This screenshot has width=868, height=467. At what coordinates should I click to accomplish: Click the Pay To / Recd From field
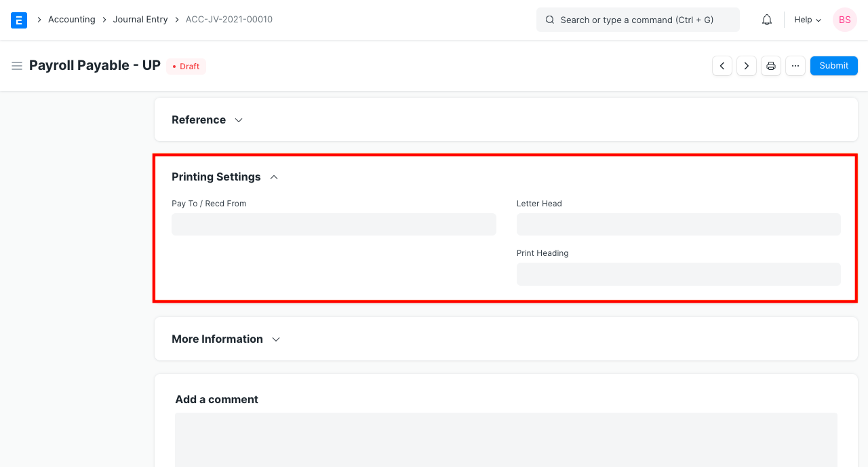tap(334, 224)
